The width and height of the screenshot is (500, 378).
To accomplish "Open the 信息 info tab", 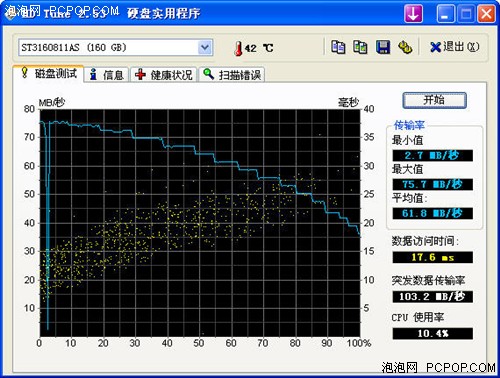I will (106, 75).
